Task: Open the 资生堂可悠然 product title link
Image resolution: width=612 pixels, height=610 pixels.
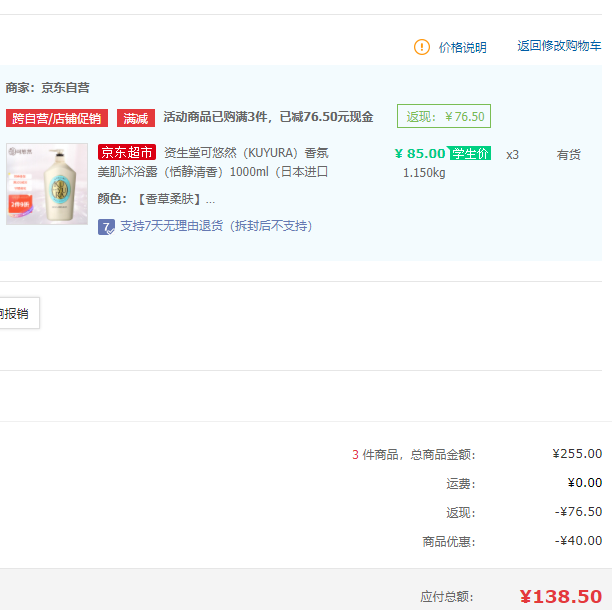Action: (x=213, y=162)
